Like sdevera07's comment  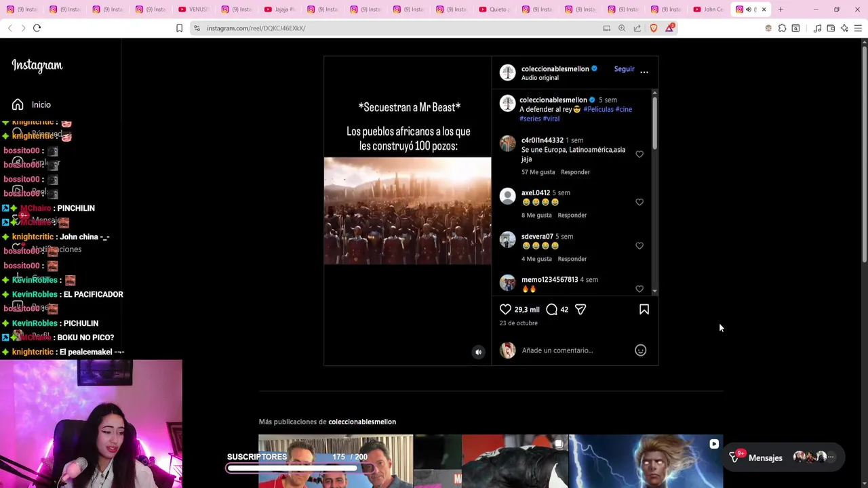[x=639, y=246]
